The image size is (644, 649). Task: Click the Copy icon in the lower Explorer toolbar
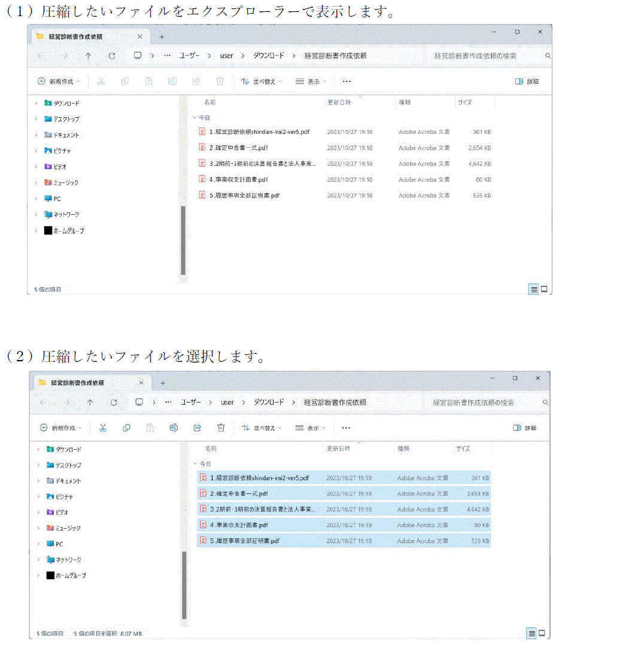126,428
